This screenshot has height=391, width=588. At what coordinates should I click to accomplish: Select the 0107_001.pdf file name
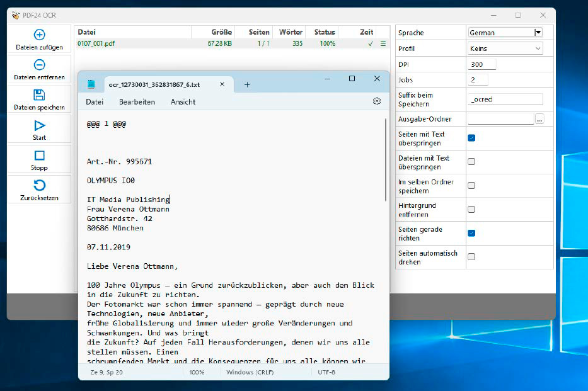point(96,43)
